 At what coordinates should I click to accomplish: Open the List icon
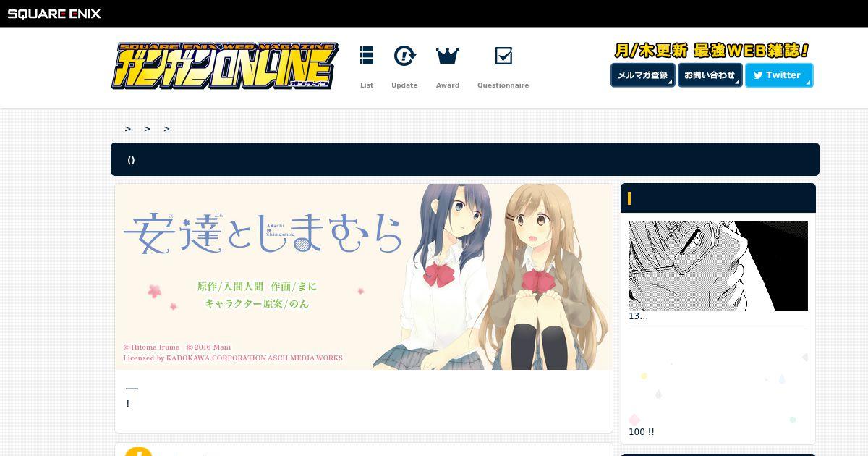click(x=367, y=56)
